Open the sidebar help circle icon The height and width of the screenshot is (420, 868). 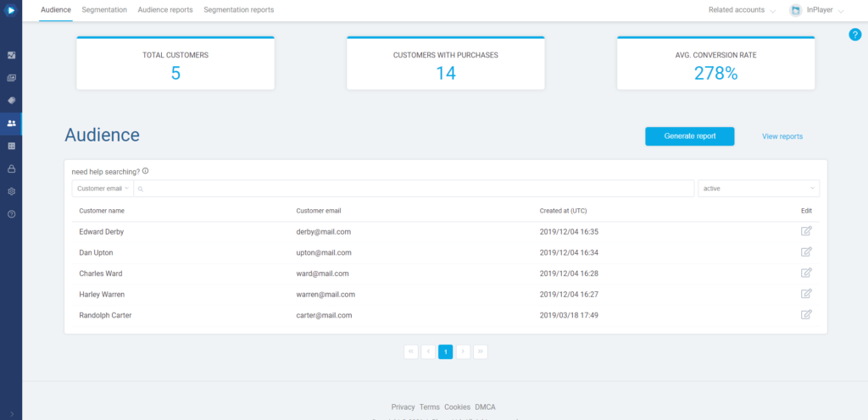11,214
